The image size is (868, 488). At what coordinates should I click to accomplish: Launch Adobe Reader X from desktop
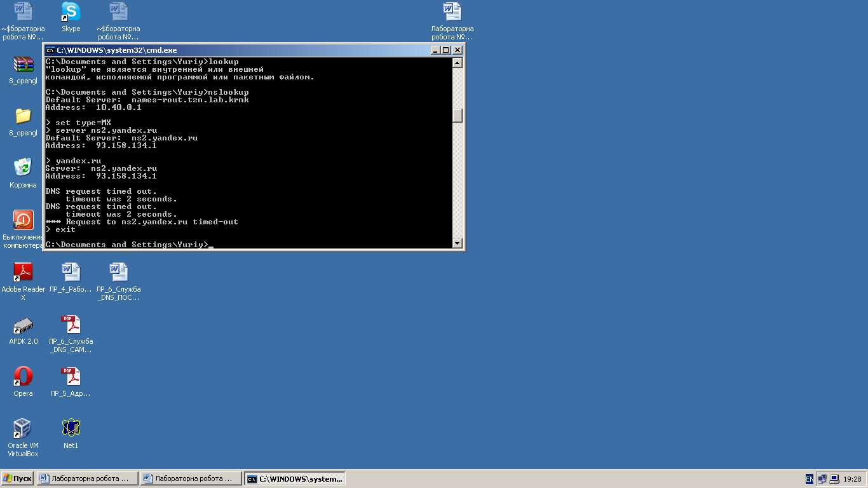[24, 272]
